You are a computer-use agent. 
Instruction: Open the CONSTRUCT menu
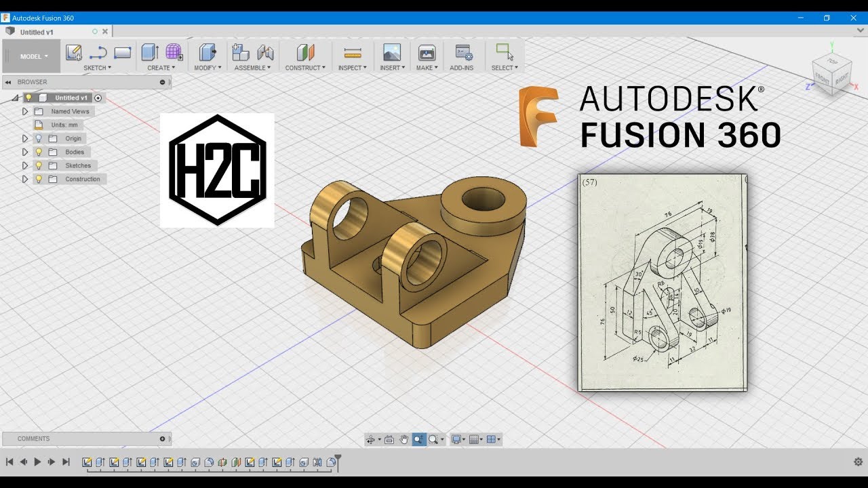305,68
